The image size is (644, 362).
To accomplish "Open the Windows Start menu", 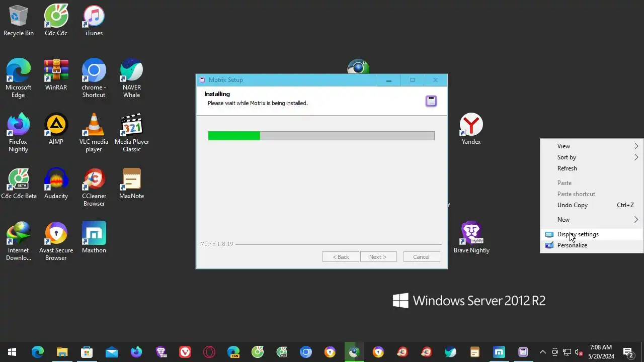I will coord(12,352).
